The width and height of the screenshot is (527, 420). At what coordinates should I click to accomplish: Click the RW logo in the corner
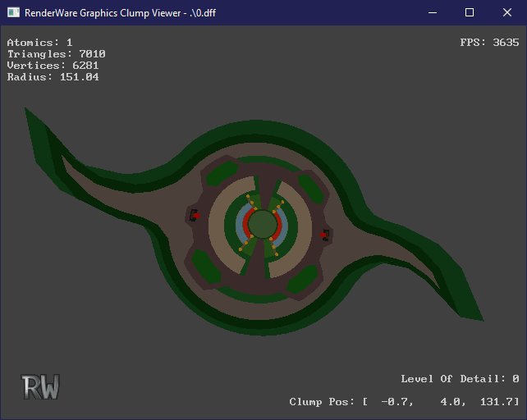point(40,387)
